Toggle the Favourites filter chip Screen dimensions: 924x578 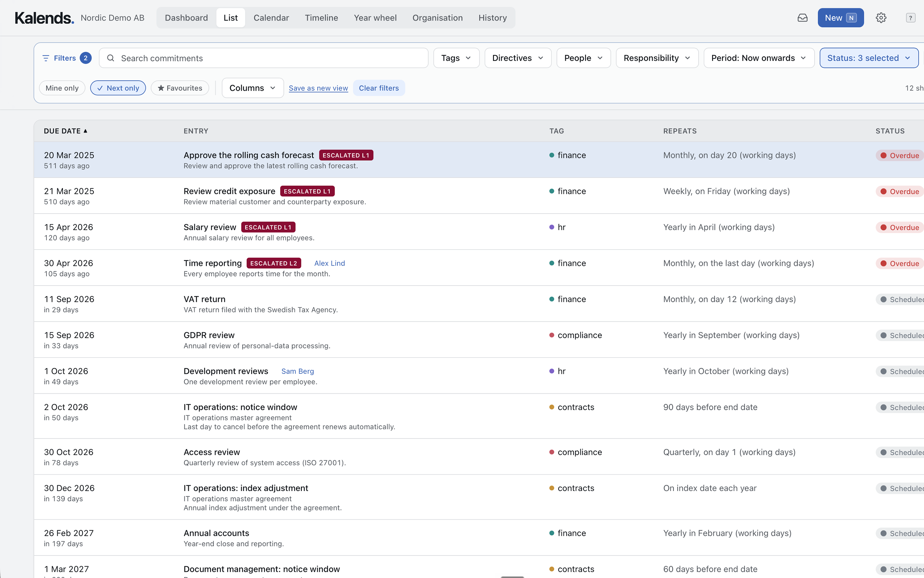[180, 88]
